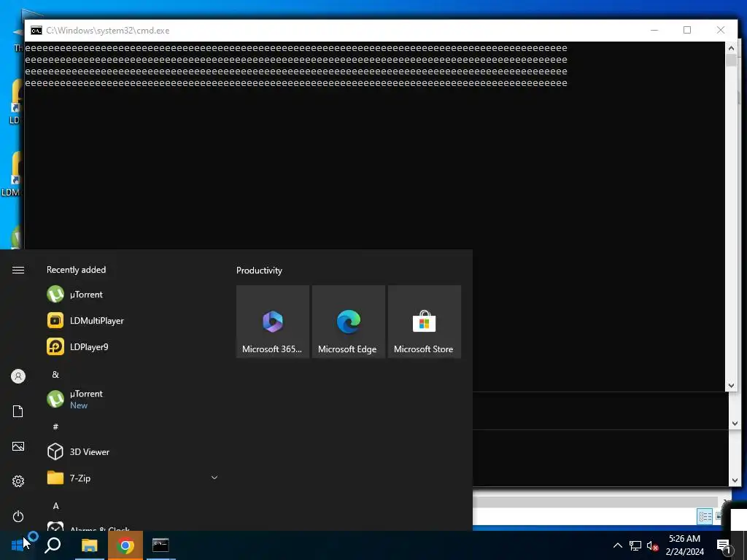This screenshot has width=747, height=560.
Task: Click the scroll down arrow of the second background console
Action: [735, 424]
